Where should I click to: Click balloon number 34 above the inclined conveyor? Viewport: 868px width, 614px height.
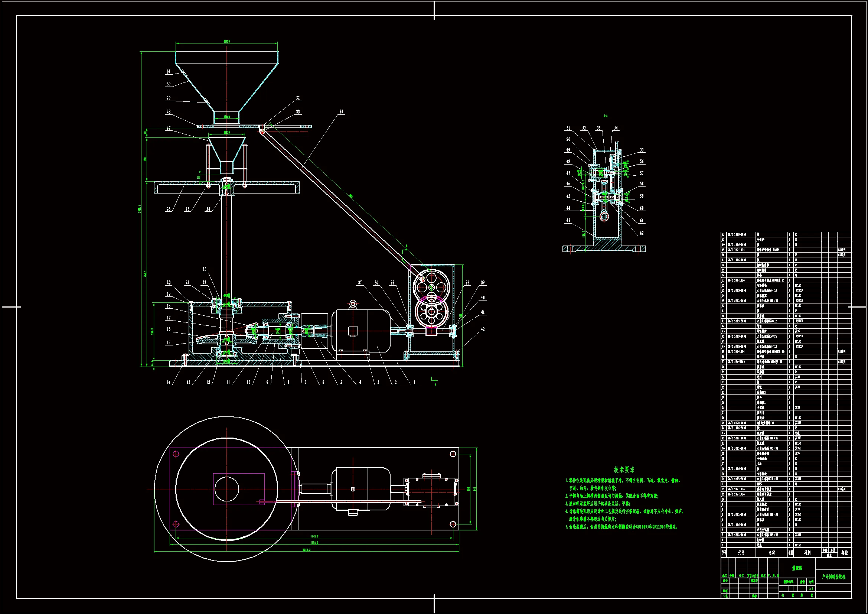coord(341,111)
